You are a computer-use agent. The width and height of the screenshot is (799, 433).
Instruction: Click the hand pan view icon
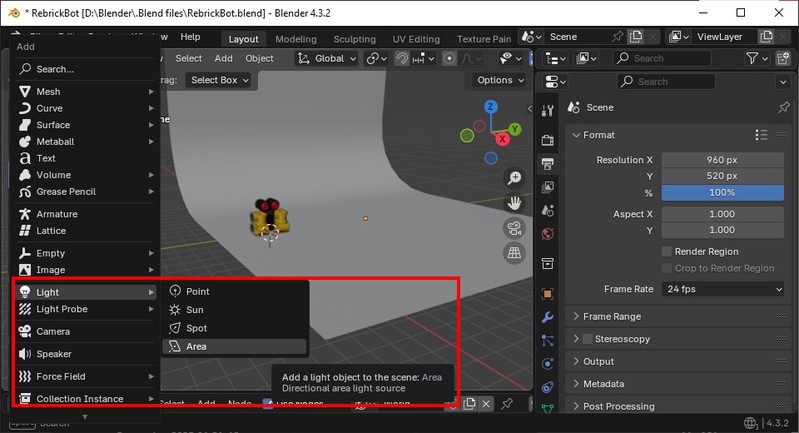click(x=515, y=203)
